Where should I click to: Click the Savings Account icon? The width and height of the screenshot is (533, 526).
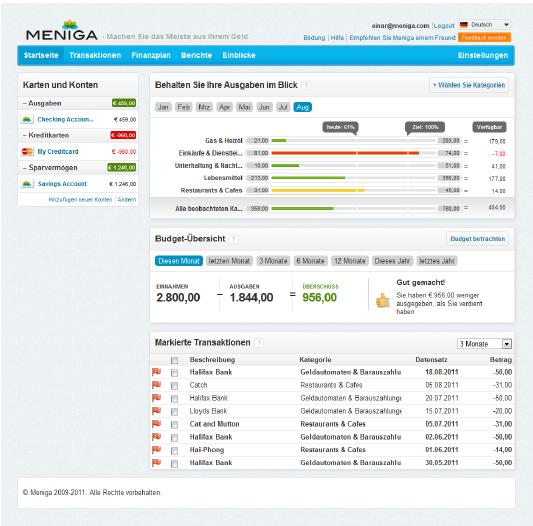click(27, 184)
